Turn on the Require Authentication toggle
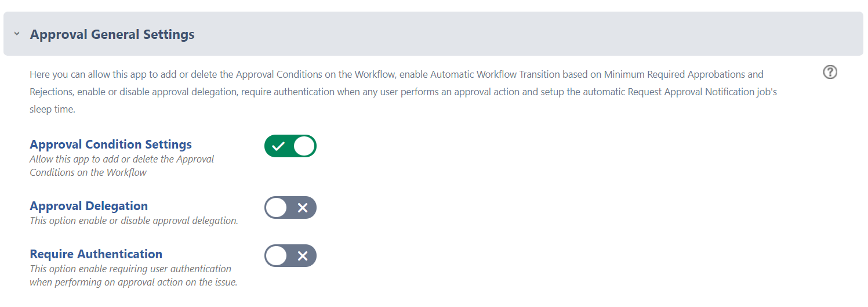The image size is (868, 307). pyautogui.click(x=290, y=256)
